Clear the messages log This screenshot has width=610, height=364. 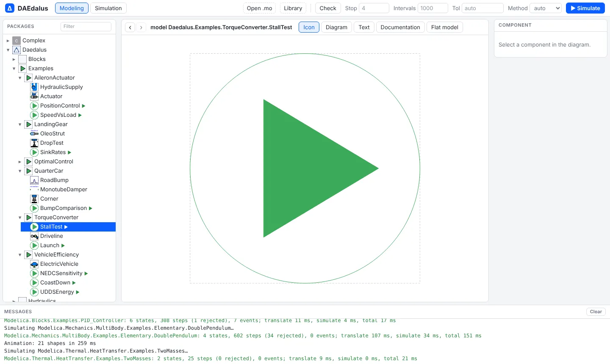[596, 312]
